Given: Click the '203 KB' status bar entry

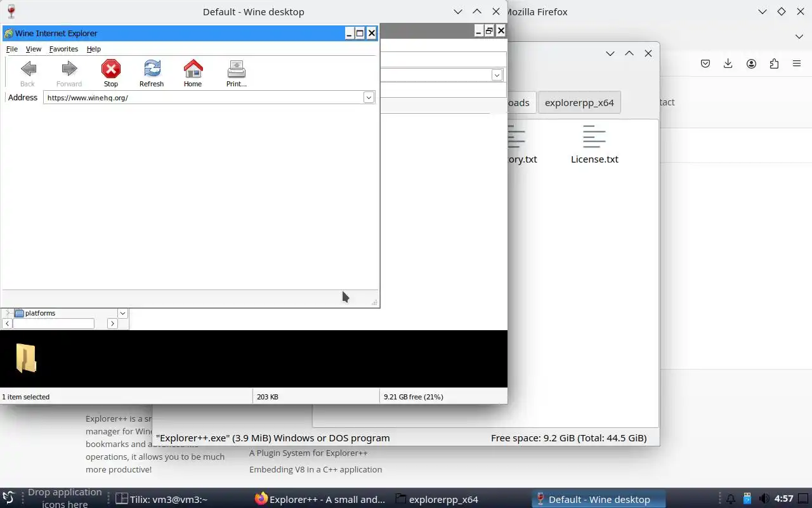Looking at the screenshot, I should (267, 397).
